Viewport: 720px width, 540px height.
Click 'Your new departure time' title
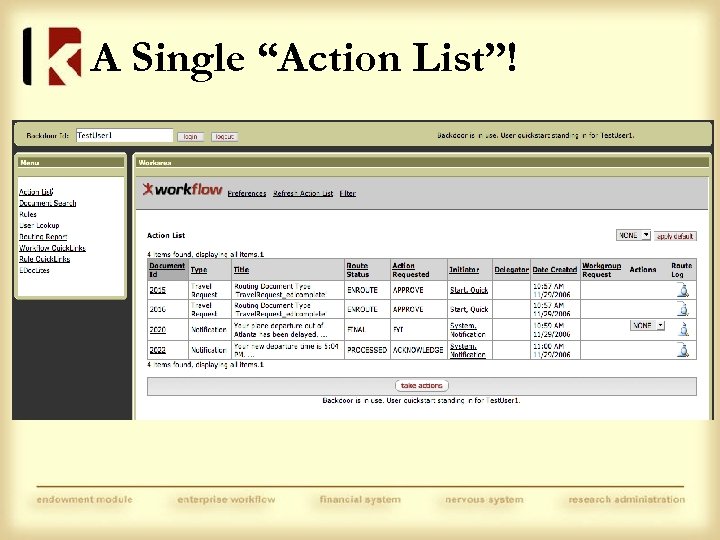[286, 350]
